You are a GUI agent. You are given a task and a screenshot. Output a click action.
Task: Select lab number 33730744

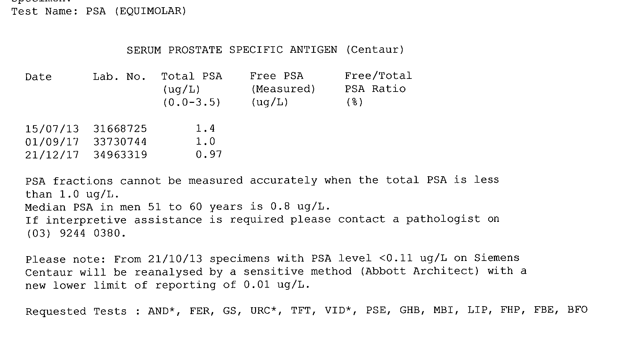(120, 142)
